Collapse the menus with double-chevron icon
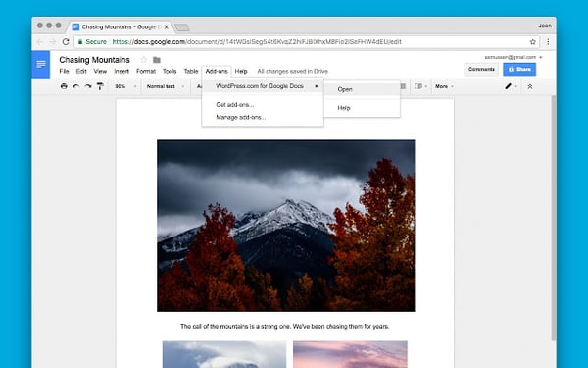588x368 pixels. (x=530, y=86)
